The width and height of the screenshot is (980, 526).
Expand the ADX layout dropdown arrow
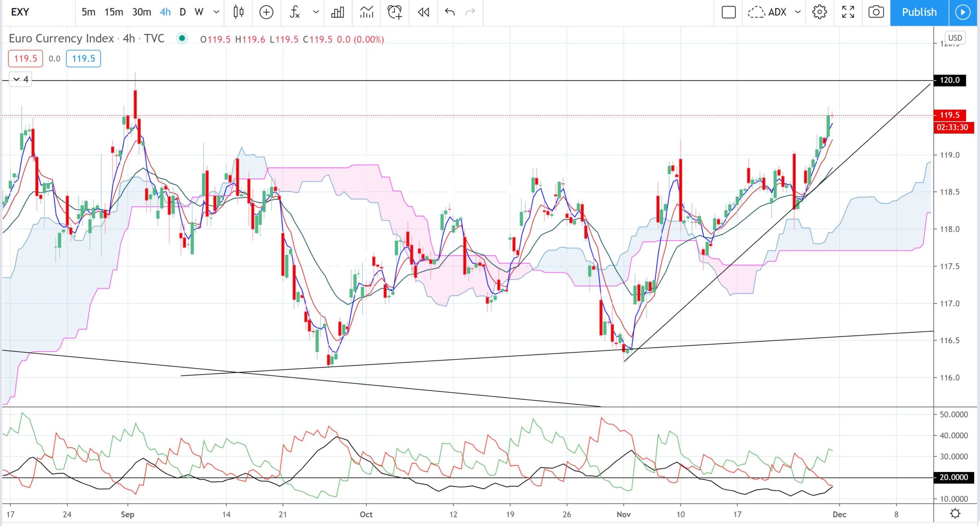pos(798,12)
